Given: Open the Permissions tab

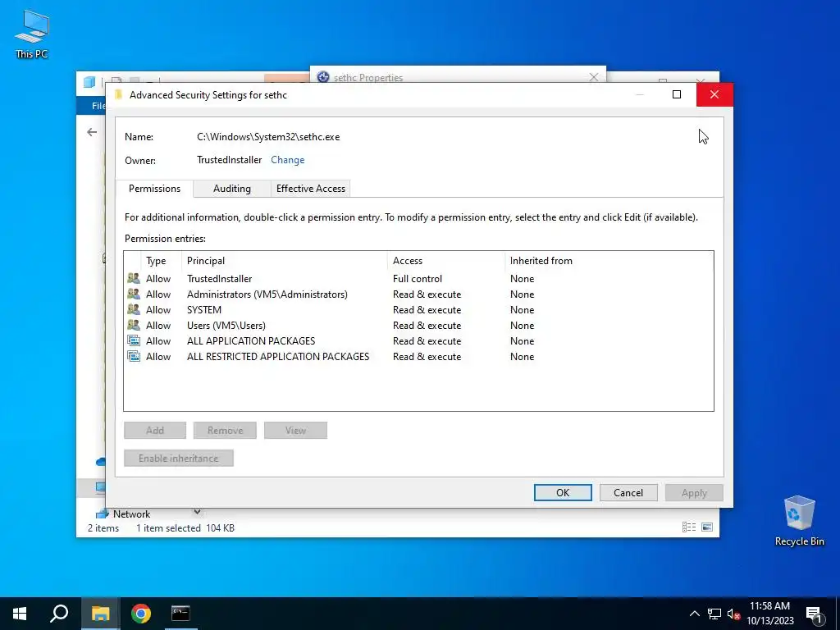Looking at the screenshot, I should pos(154,189).
